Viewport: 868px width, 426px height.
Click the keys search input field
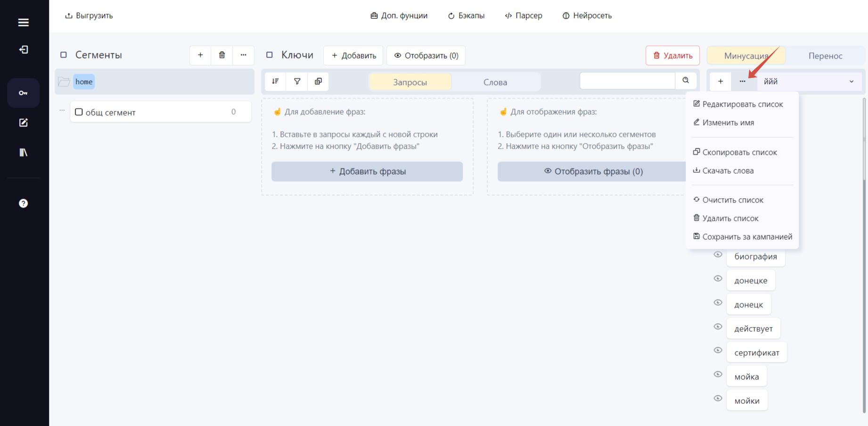[627, 81]
